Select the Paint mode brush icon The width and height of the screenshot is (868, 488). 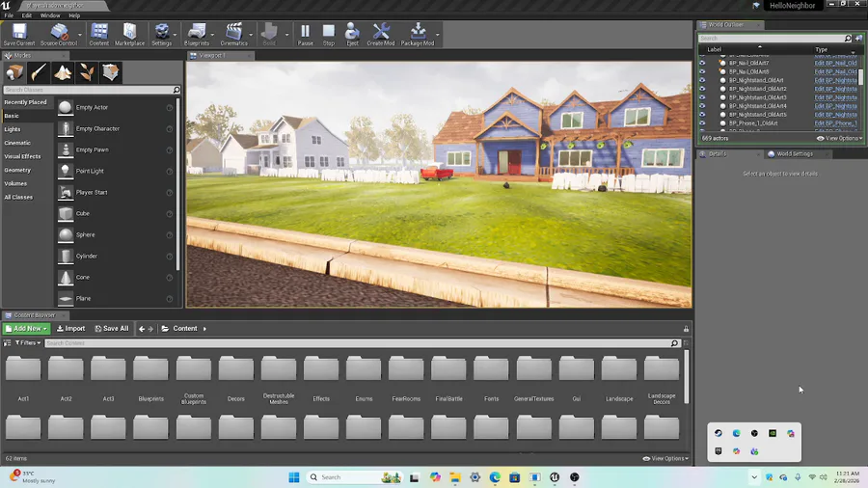(x=39, y=72)
